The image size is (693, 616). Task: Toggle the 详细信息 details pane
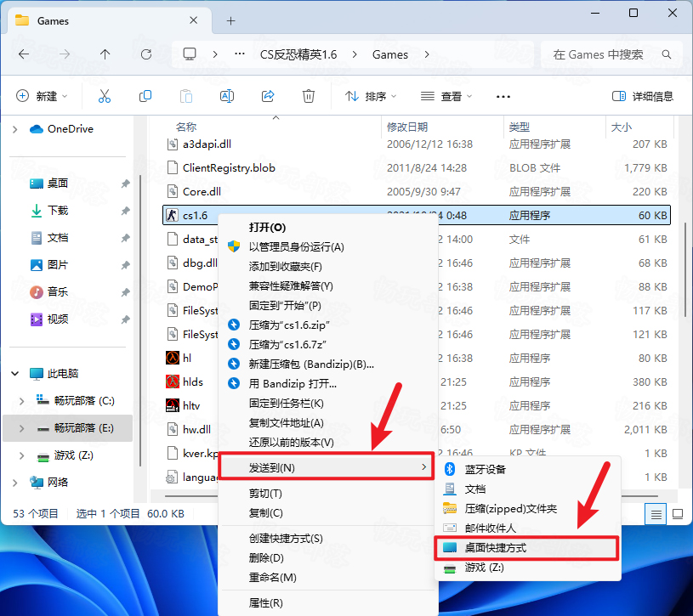tap(643, 96)
